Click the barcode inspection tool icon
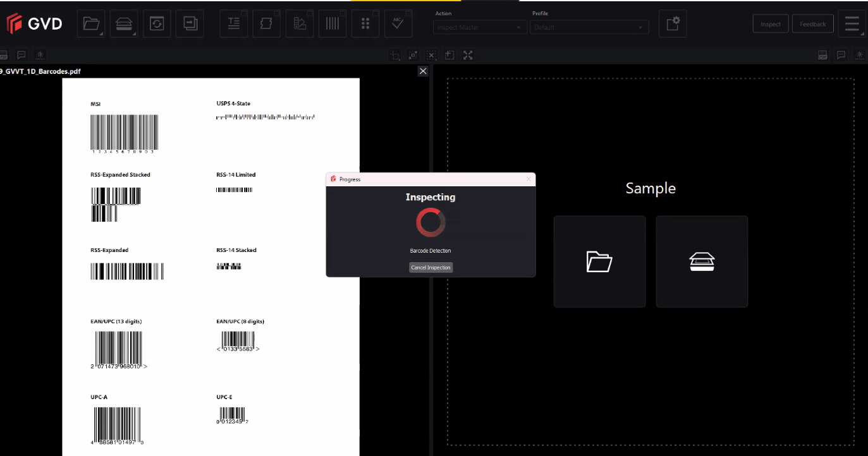868x456 pixels. click(x=332, y=24)
